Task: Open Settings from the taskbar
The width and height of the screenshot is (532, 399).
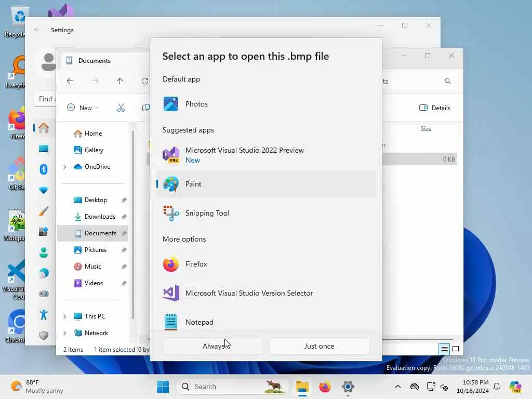Action: coord(348,387)
